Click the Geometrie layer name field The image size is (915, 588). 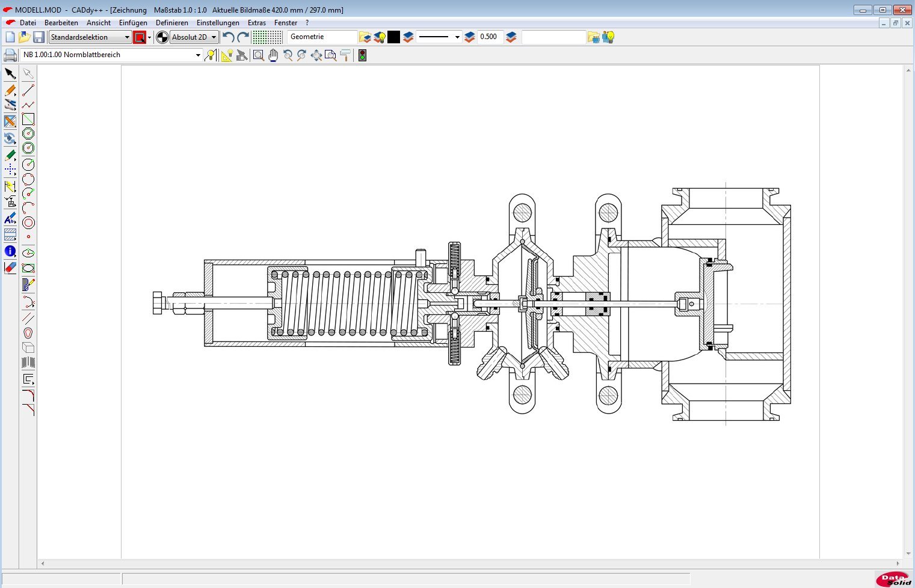click(322, 37)
